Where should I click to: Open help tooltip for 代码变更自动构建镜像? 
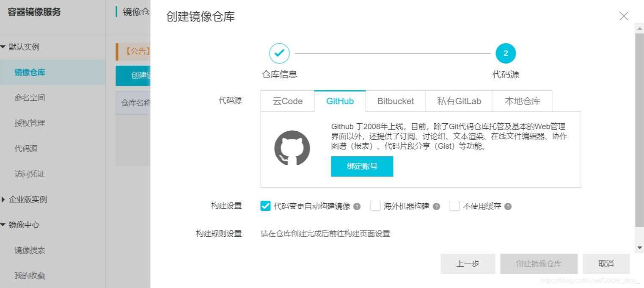click(357, 206)
